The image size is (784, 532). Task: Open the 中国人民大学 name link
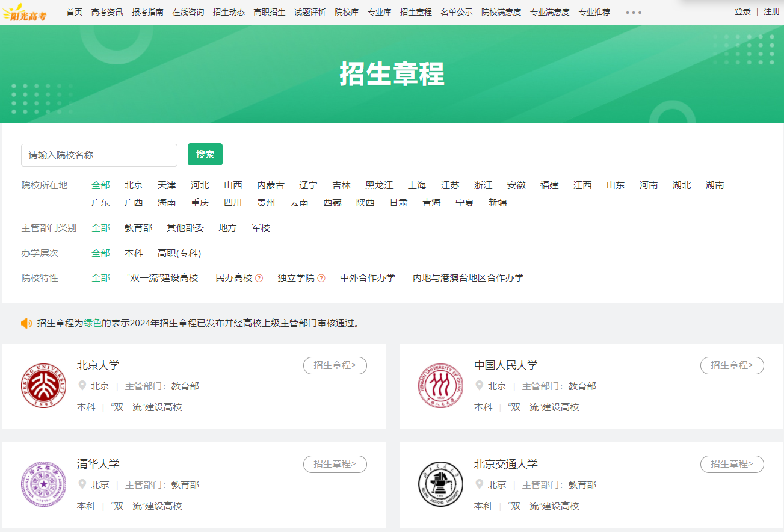(506, 365)
